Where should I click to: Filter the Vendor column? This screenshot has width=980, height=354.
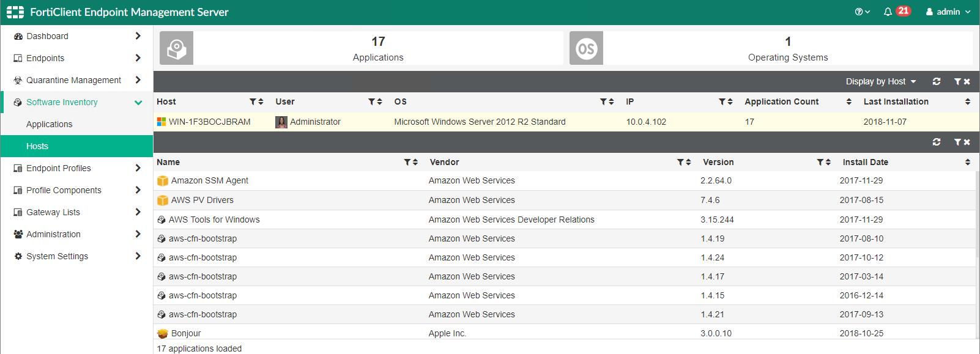click(680, 162)
